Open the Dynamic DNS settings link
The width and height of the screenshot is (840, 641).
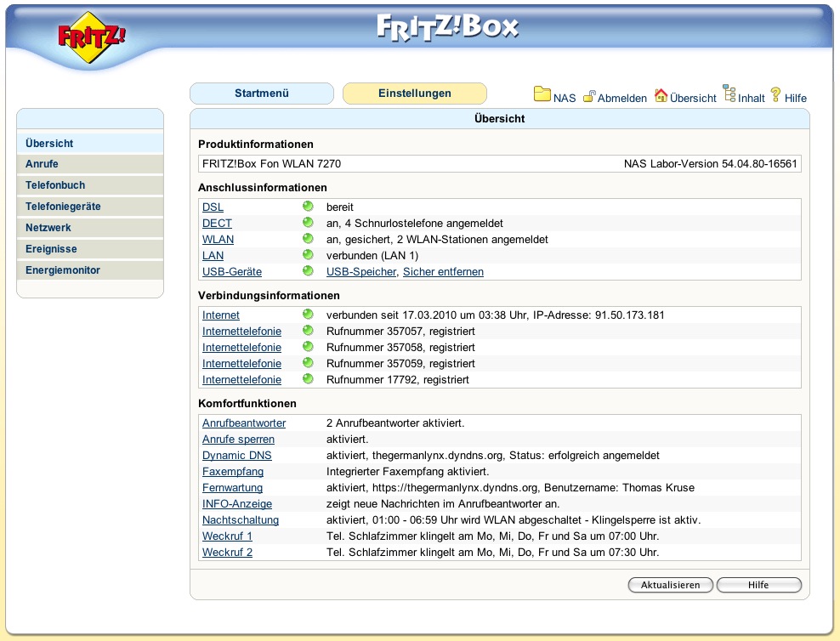point(236,456)
